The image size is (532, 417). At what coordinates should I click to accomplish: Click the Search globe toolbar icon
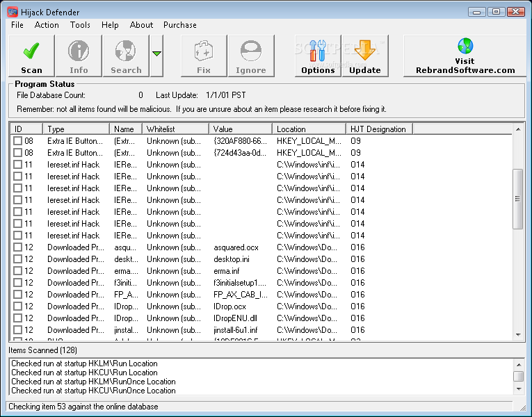coord(126,56)
